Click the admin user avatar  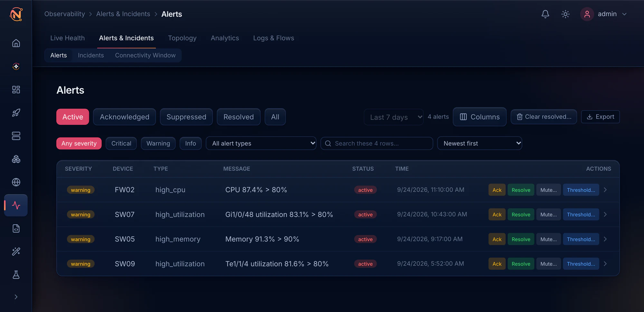(587, 14)
